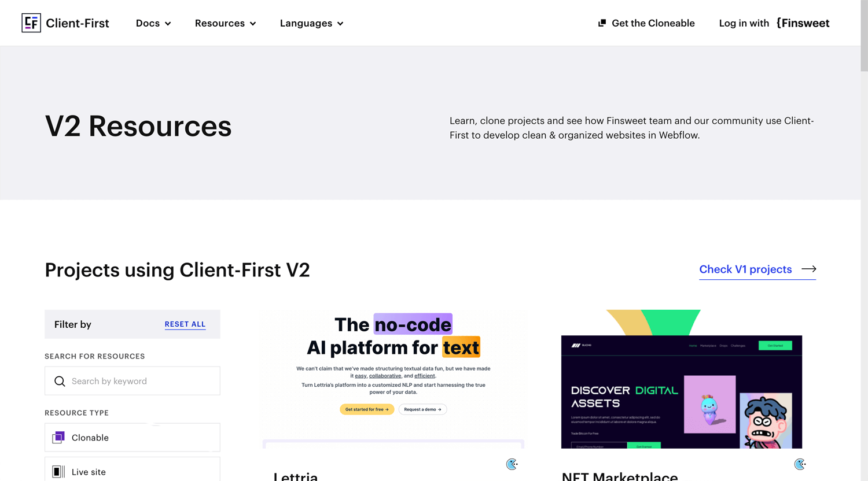
Task: Click the page vertical scrollbar thumb
Action: pyautogui.click(x=864, y=36)
